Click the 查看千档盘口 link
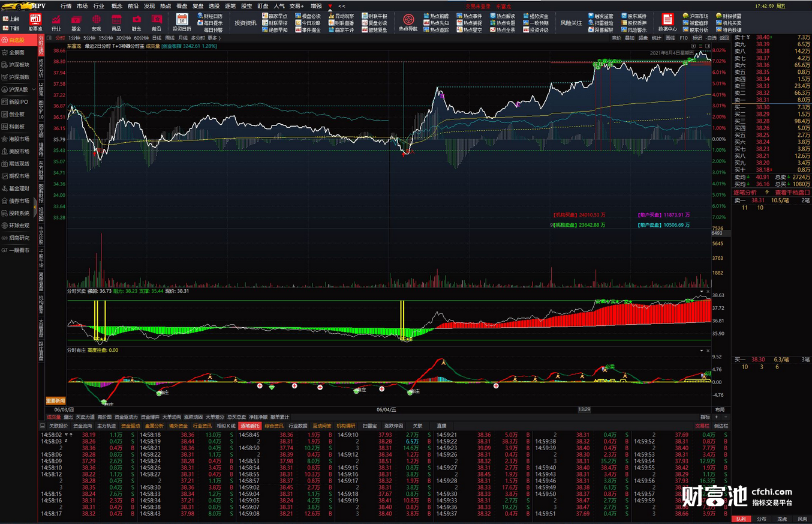812x524 pixels. 792,193
